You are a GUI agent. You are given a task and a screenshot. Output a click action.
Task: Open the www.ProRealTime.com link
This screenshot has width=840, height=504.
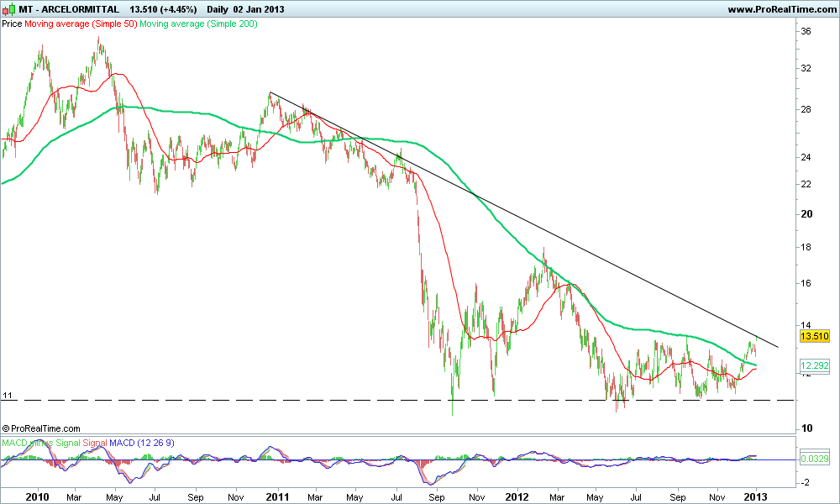pos(781,9)
